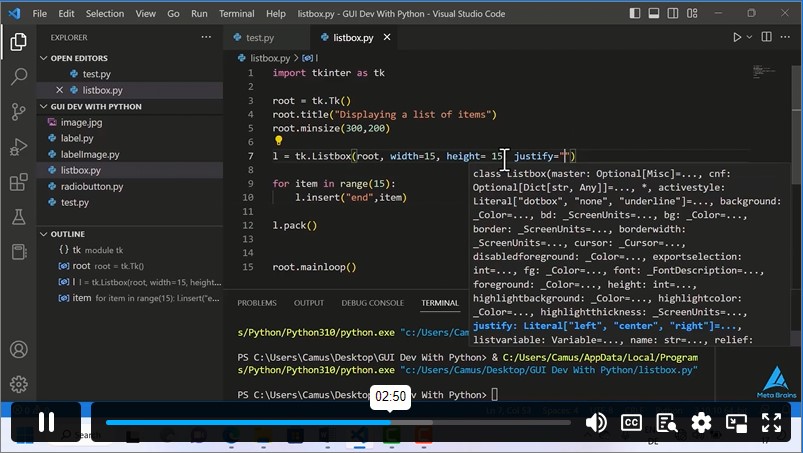The image size is (803, 453).
Task: Click inside the terminal prompt line
Action: [368, 395]
